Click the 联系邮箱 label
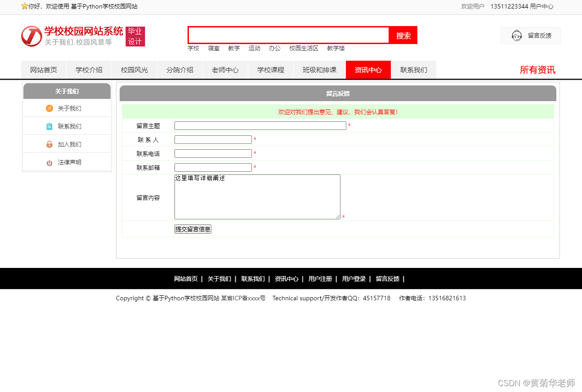The width and height of the screenshot is (582, 392). pos(148,168)
